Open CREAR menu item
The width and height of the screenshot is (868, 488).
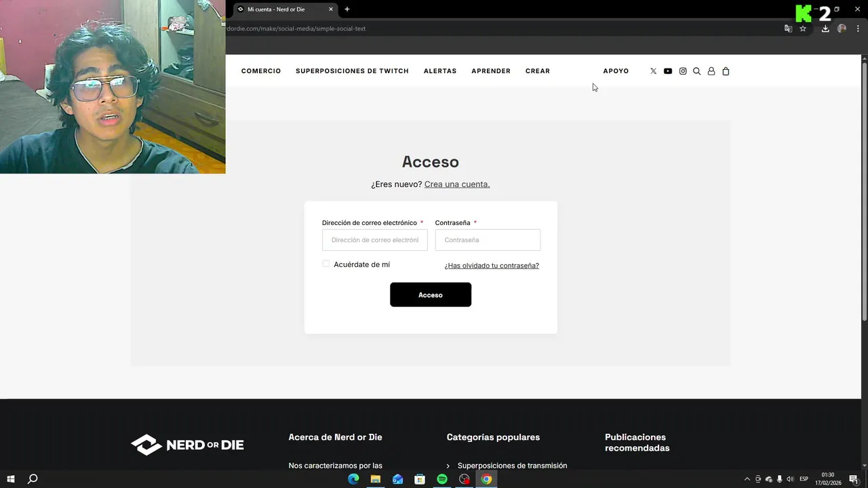[538, 71]
